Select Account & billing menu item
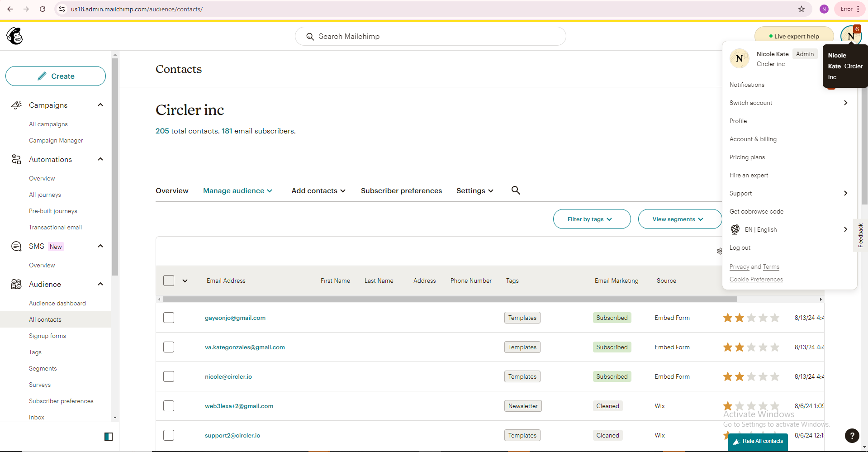 click(753, 139)
